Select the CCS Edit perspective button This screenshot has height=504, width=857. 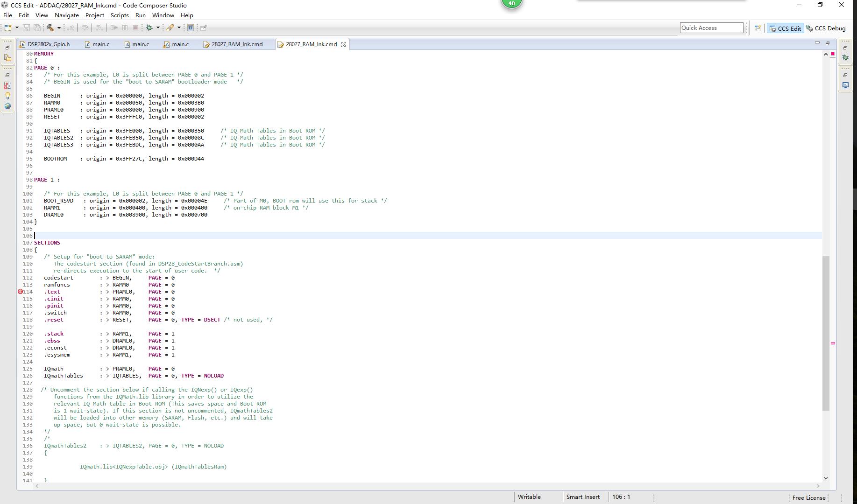pos(785,28)
